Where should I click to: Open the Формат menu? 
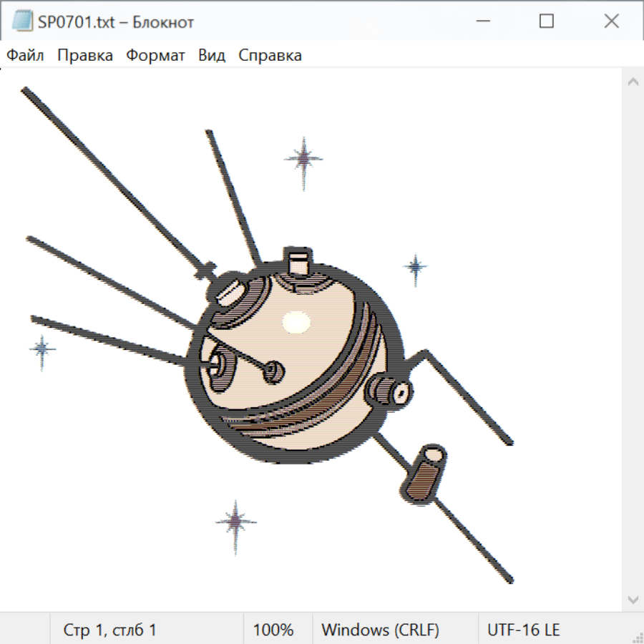click(x=155, y=56)
